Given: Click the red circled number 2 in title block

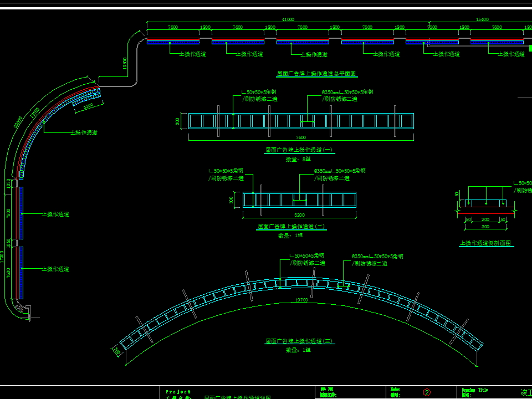Looking at the screenshot, I should coord(427,392).
